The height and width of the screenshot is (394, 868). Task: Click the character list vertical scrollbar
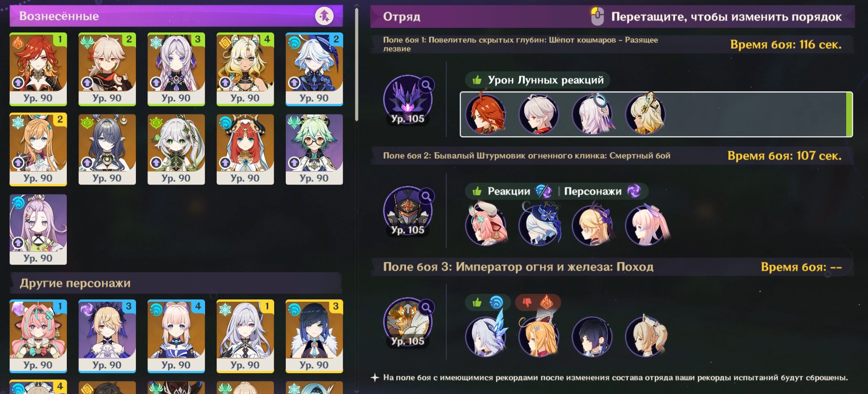tap(356, 65)
